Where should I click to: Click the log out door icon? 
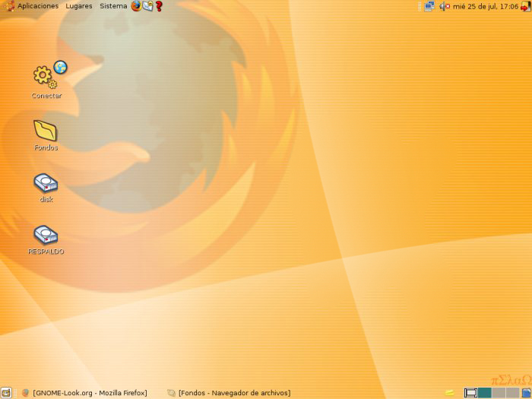526,6
